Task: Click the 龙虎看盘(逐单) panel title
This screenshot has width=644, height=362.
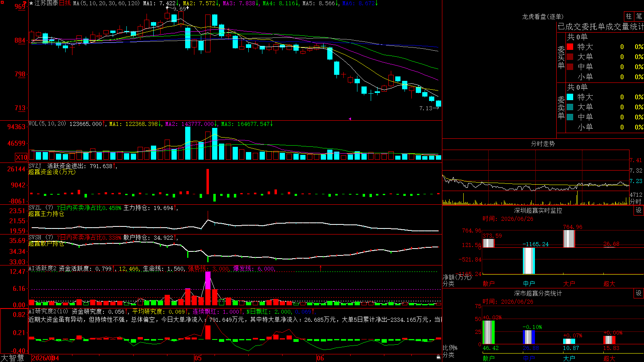Action: tap(543, 16)
